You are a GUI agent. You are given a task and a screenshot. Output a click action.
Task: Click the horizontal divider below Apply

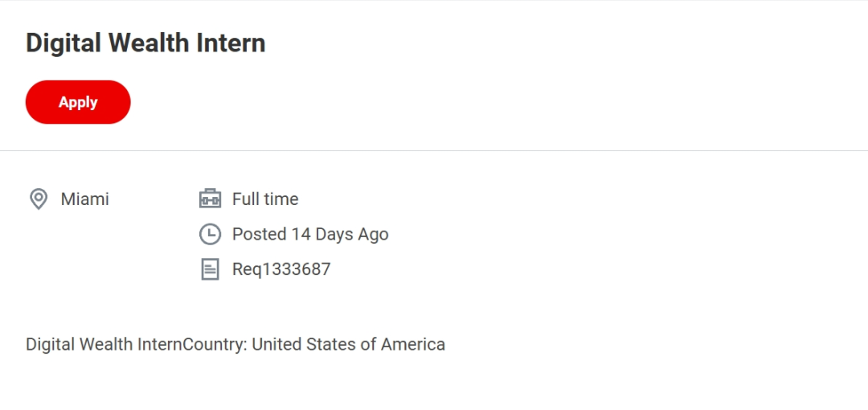[434, 150]
